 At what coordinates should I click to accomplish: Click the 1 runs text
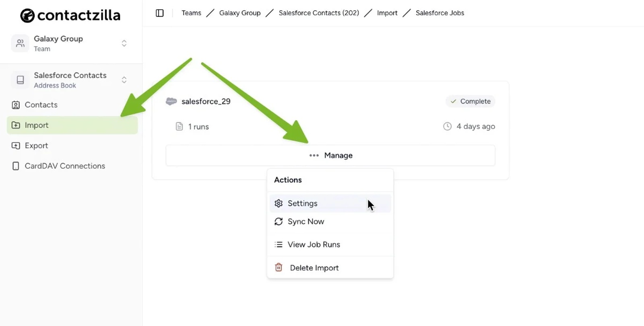tap(198, 127)
